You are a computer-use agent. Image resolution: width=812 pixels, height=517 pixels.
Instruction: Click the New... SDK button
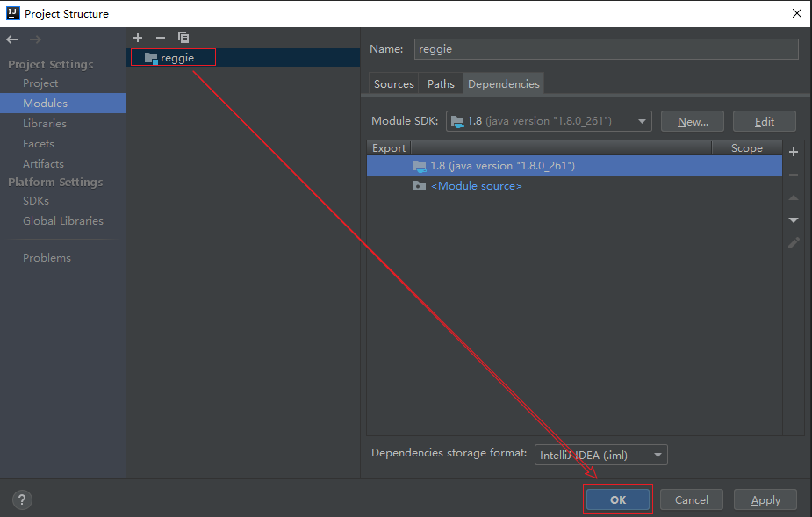point(692,122)
